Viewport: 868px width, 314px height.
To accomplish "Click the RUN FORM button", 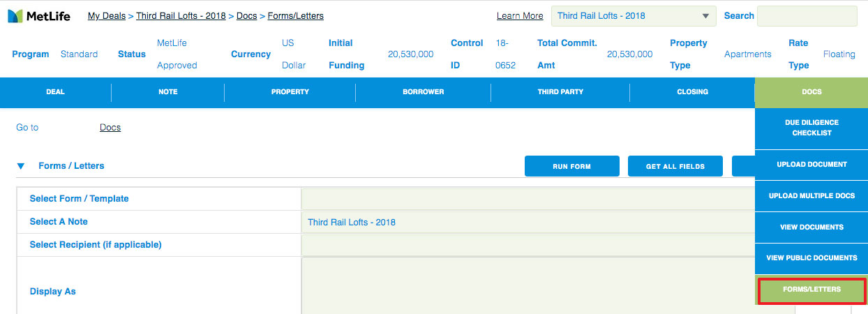I will pyautogui.click(x=572, y=166).
